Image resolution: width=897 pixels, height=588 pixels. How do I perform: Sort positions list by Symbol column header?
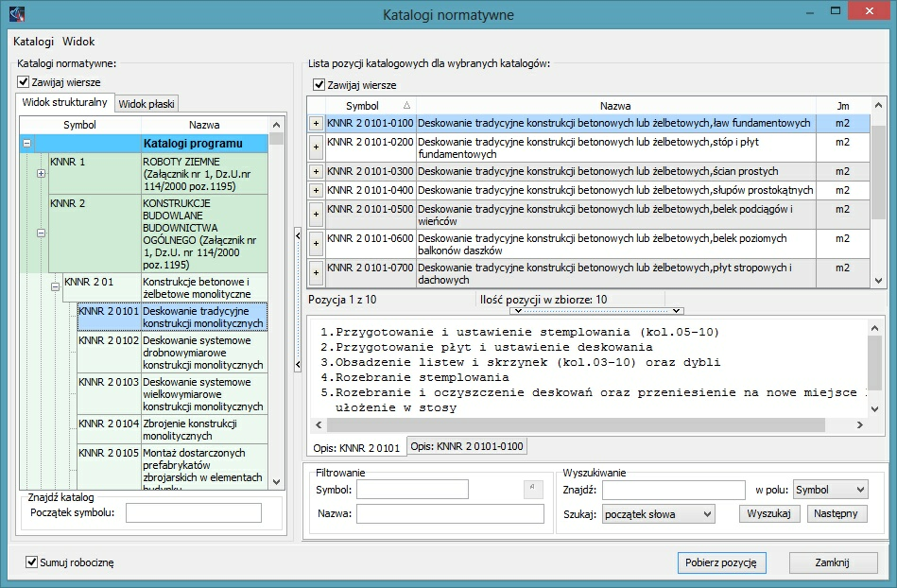371,106
